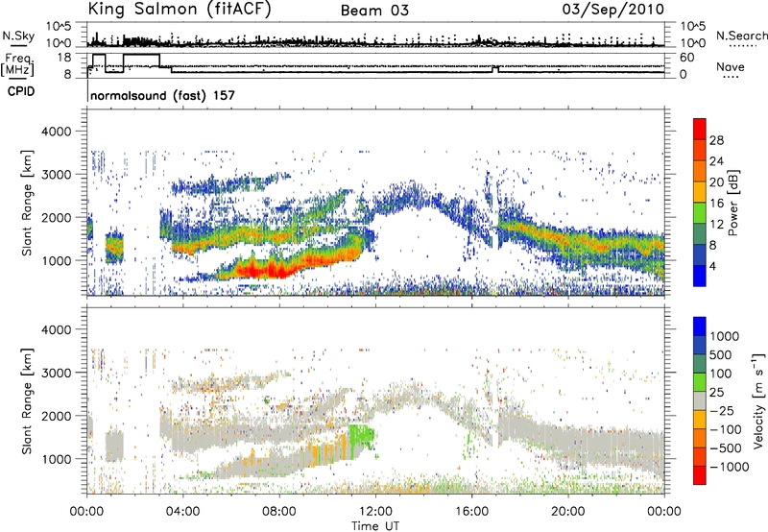Click the frequency step at 17:00 in the Freq panel
Image resolution: width=768 pixels, height=532 pixels.
[495, 69]
